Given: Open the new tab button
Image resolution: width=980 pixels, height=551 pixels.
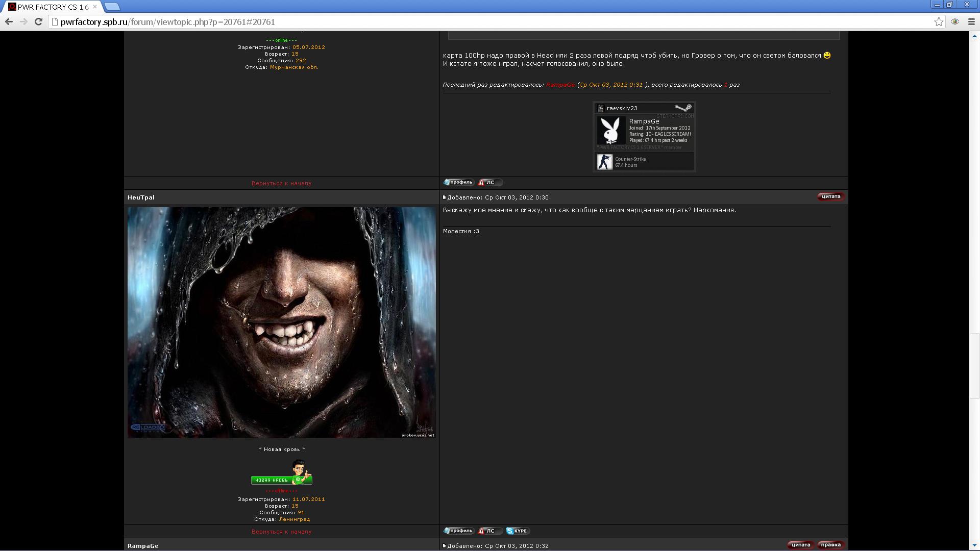Looking at the screenshot, I should tap(112, 7).
